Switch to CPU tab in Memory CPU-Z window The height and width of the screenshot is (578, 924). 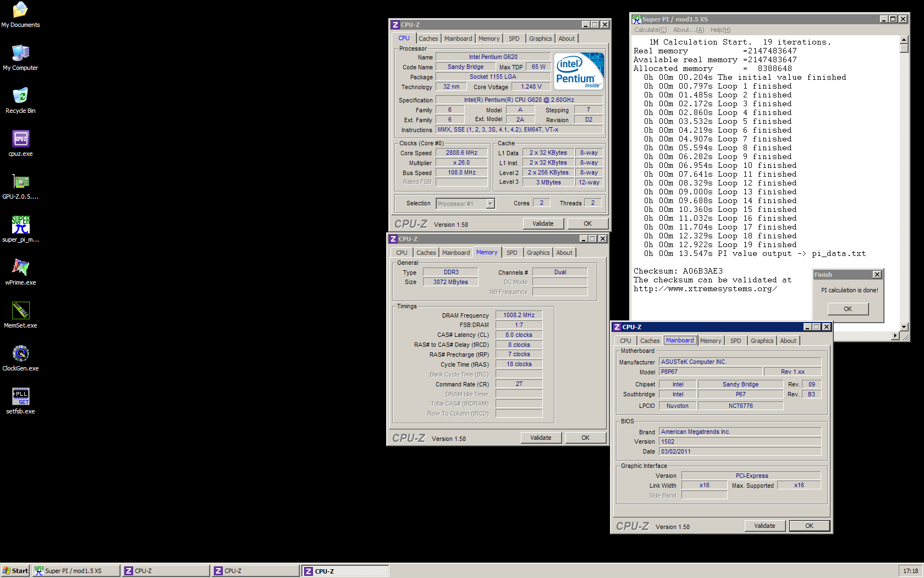coord(402,253)
